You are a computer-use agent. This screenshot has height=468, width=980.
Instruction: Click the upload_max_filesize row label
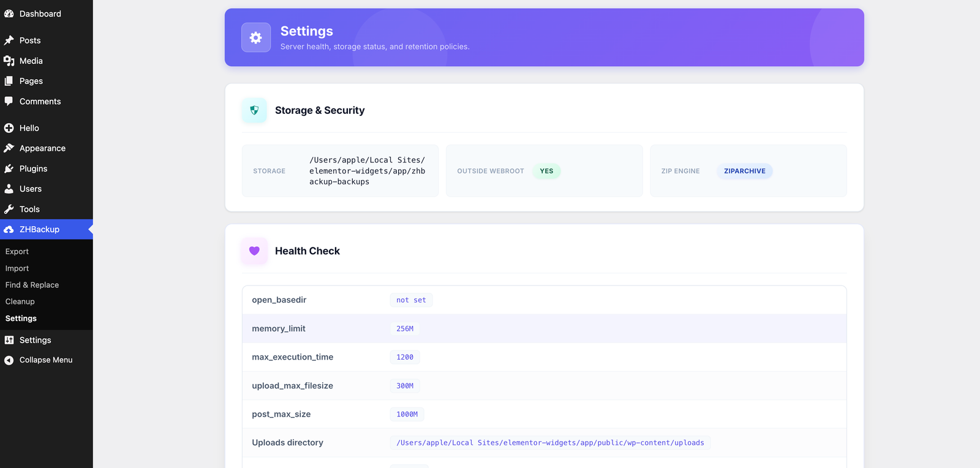(x=293, y=386)
